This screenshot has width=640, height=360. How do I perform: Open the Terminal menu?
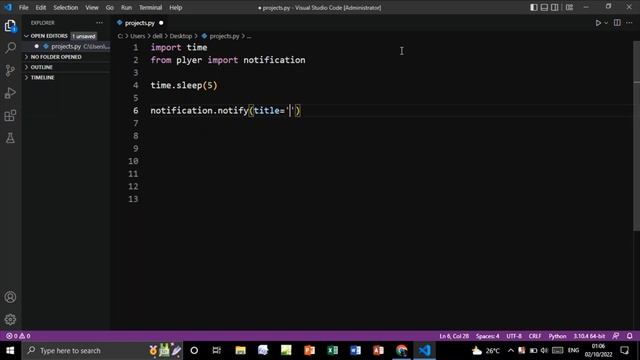click(151, 7)
